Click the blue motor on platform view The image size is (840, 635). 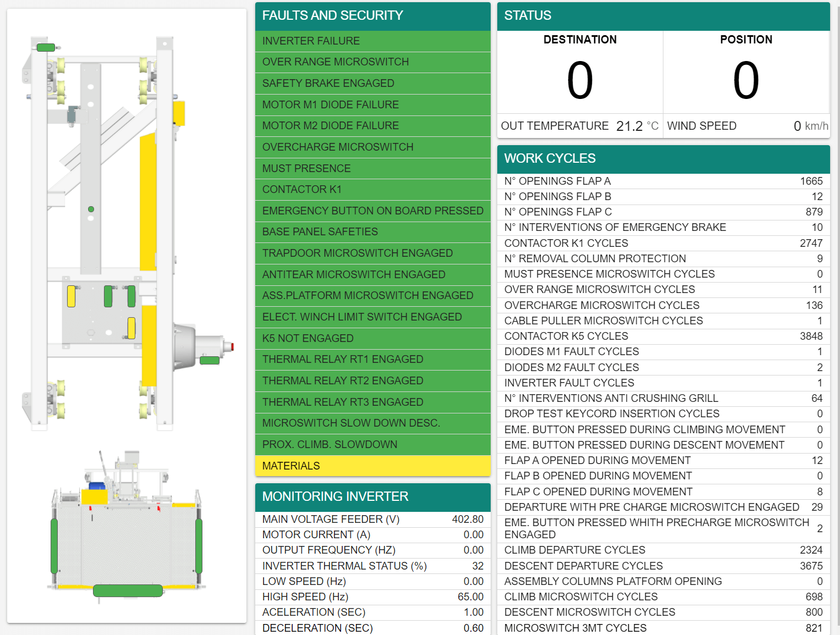click(97, 486)
